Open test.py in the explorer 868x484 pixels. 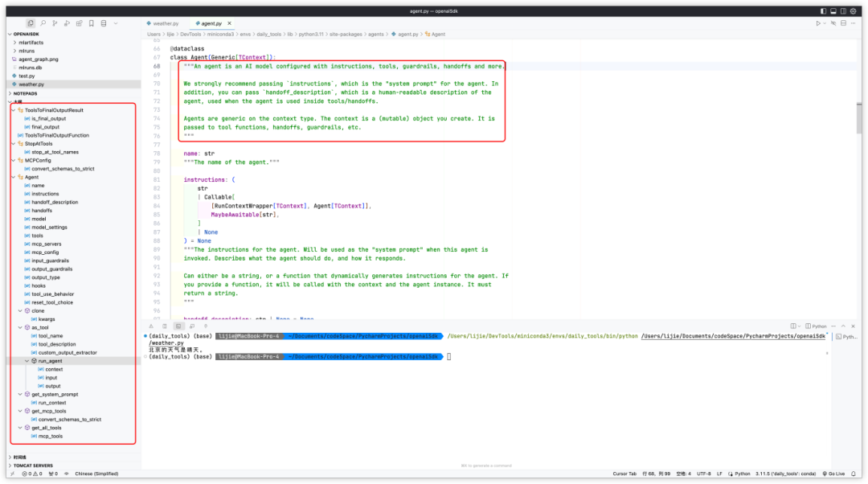27,76
